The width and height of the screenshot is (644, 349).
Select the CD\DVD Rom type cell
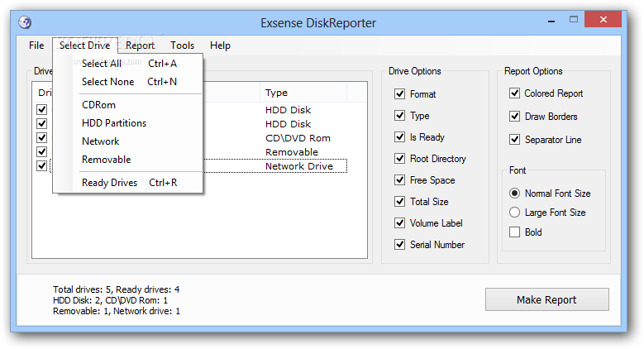[298, 138]
